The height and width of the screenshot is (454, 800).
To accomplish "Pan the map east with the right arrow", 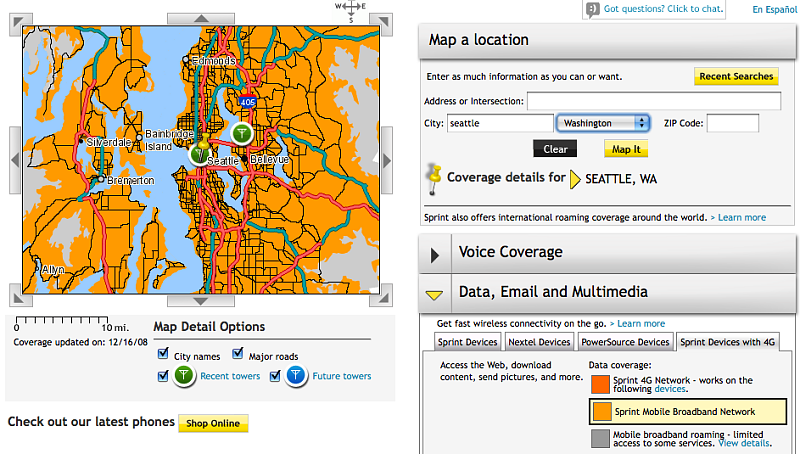I will pos(387,160).
